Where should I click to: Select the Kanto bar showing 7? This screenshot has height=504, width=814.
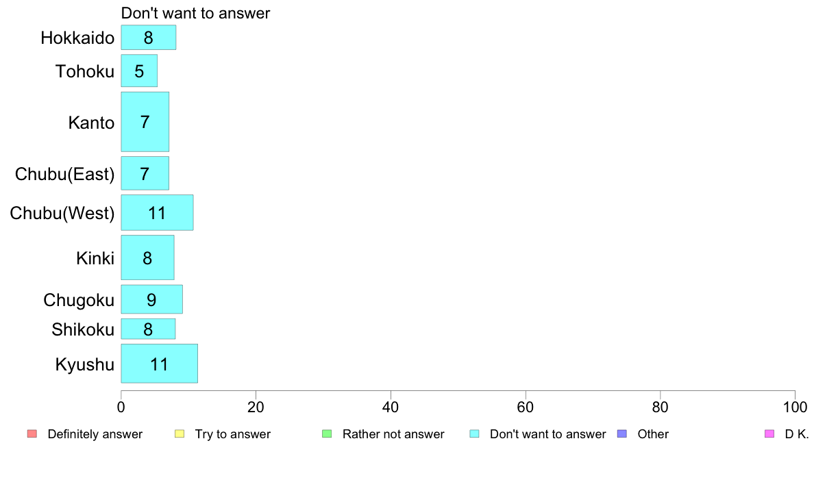coord(145,122)
